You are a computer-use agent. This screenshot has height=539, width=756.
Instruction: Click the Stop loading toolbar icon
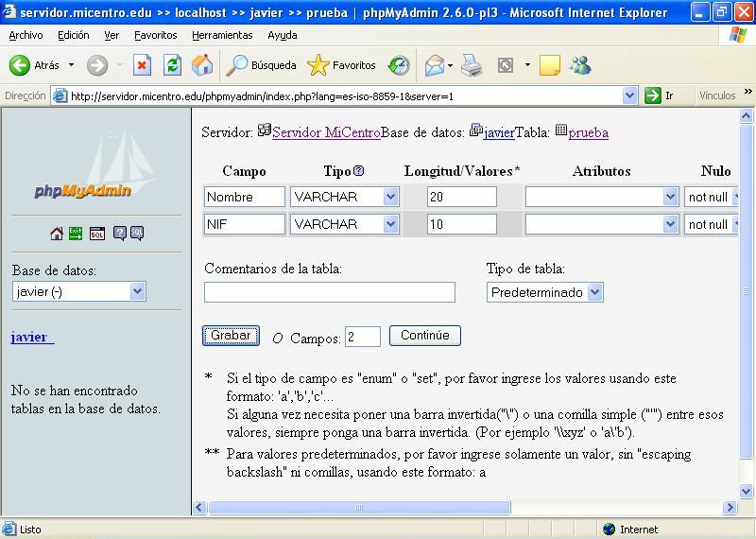143,65
